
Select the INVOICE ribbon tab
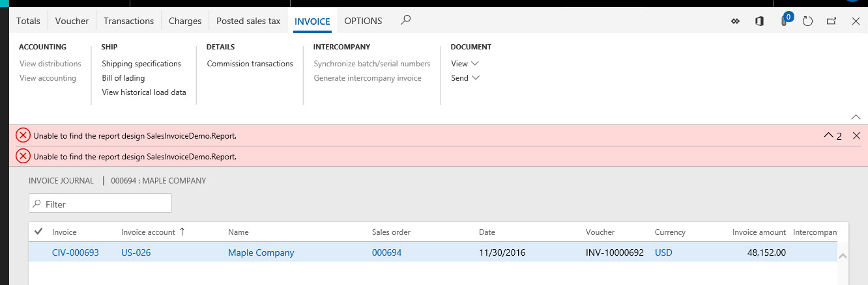click(312, 21)
